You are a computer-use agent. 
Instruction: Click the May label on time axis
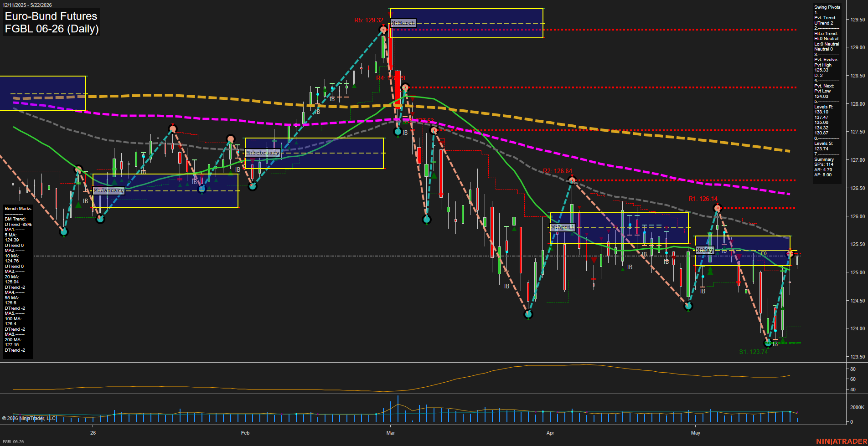pos(696,433)
